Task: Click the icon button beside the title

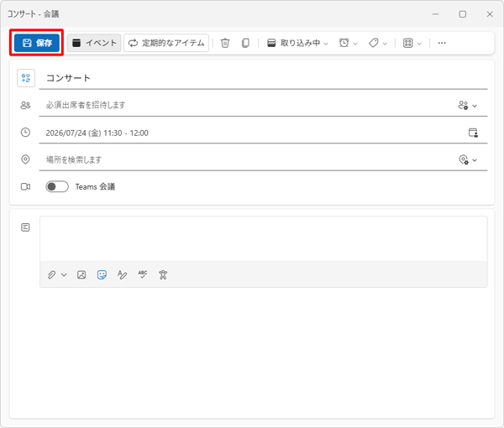Action: [x=26, y=78]
